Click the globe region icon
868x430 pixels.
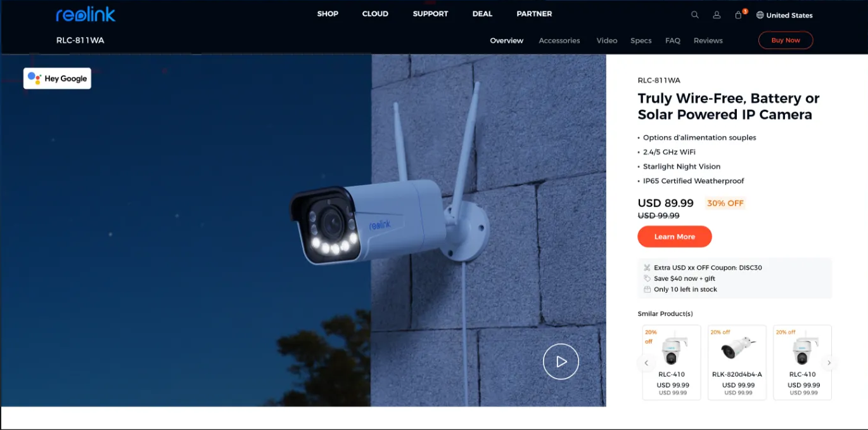click(760, 15)
